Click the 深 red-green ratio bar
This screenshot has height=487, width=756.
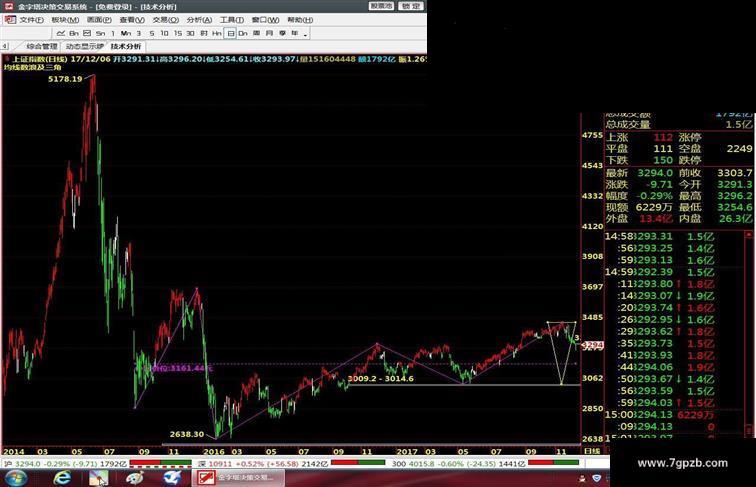click(358, 463)
